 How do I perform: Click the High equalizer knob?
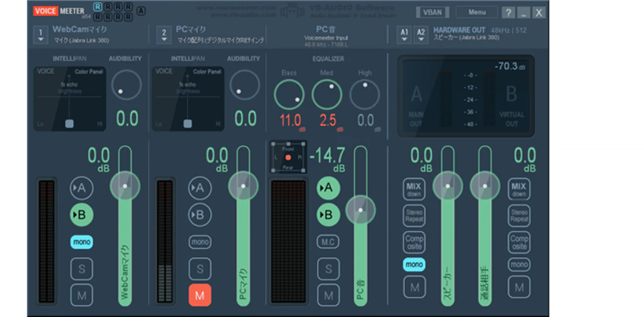(365, 94)
